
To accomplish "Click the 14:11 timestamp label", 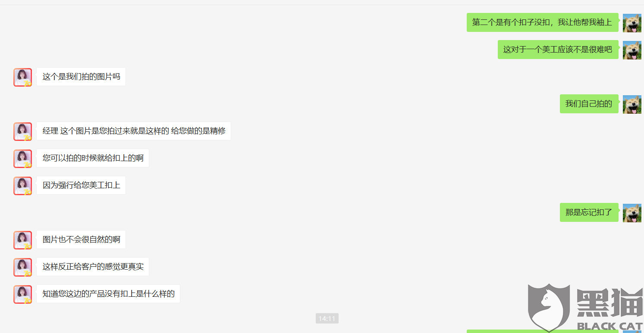I will click(327, 318).
